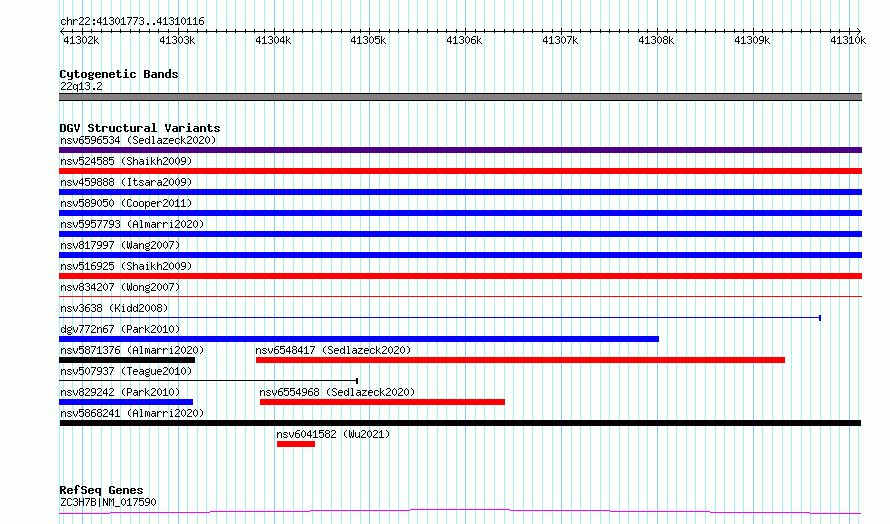Click the thin black nsv507937 line
The image size is (890, 524).
208,381
